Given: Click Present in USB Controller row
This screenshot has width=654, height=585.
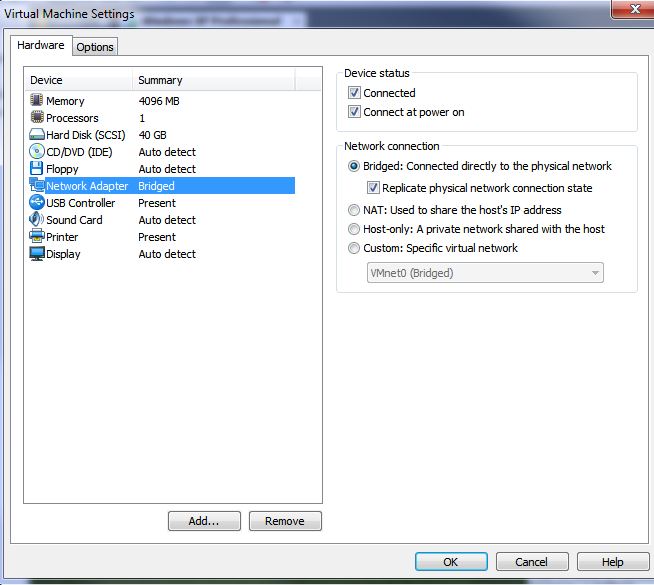Looking at the screenshot, I should pos(157,203).
